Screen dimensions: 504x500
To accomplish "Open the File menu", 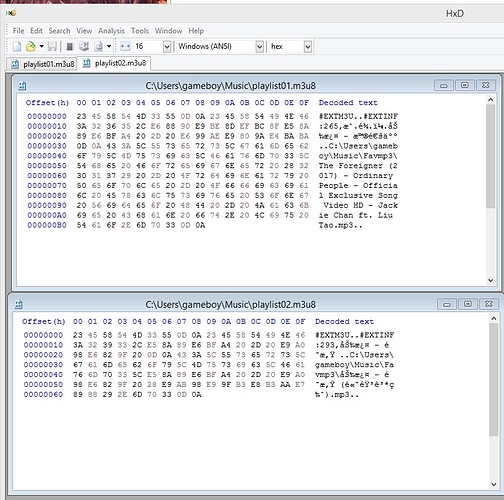I will [x=18, y=31].
